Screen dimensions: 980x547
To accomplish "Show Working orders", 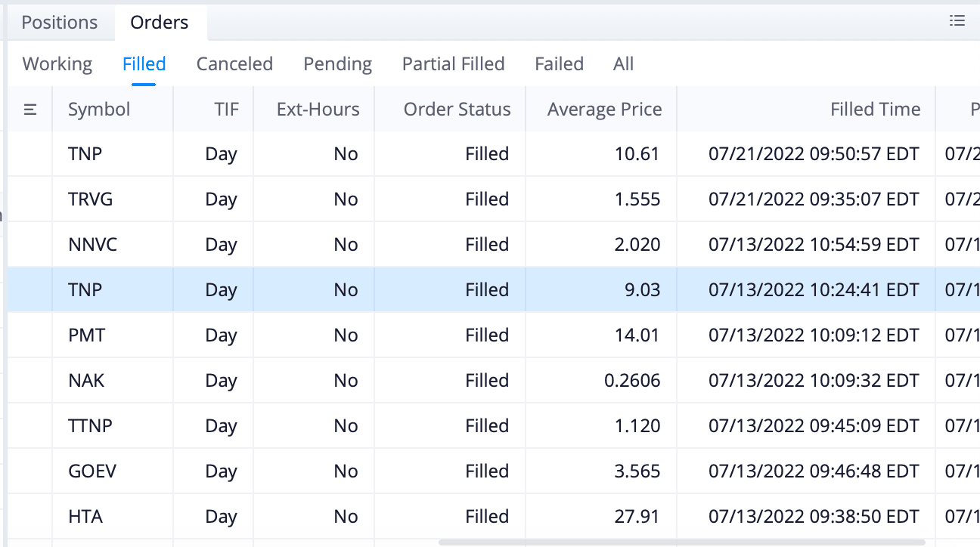I will (x=57, y=64).
